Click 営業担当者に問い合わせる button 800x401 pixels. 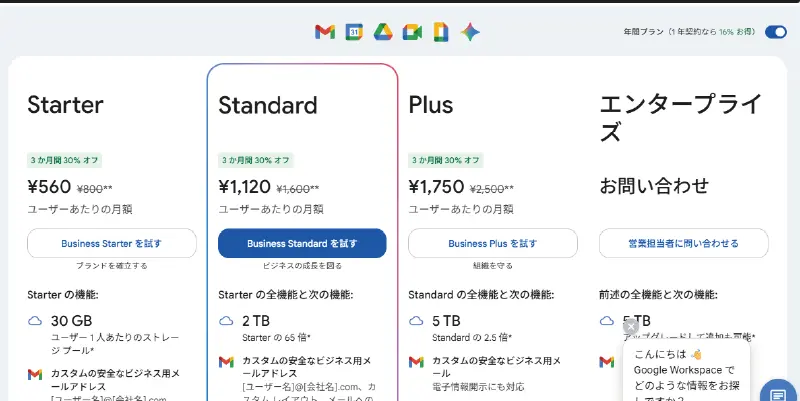(684, 243)
